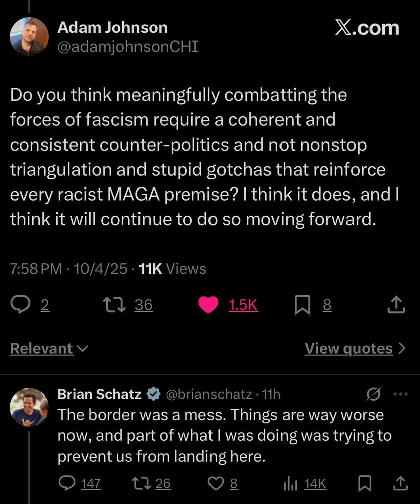This screenshot has height=504, width=420.
Task: Click Brian Schatz's verified badge
Action: pyautogui.click(x=152, y=394)
